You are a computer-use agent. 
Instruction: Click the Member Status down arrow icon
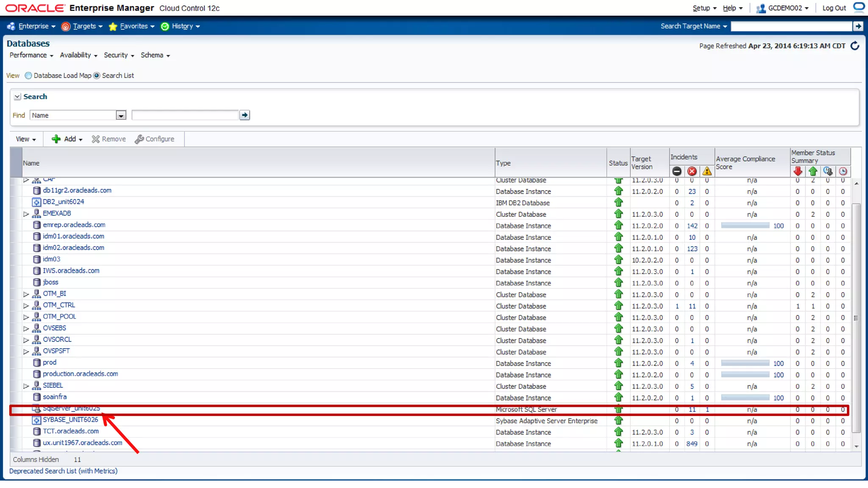798,171
